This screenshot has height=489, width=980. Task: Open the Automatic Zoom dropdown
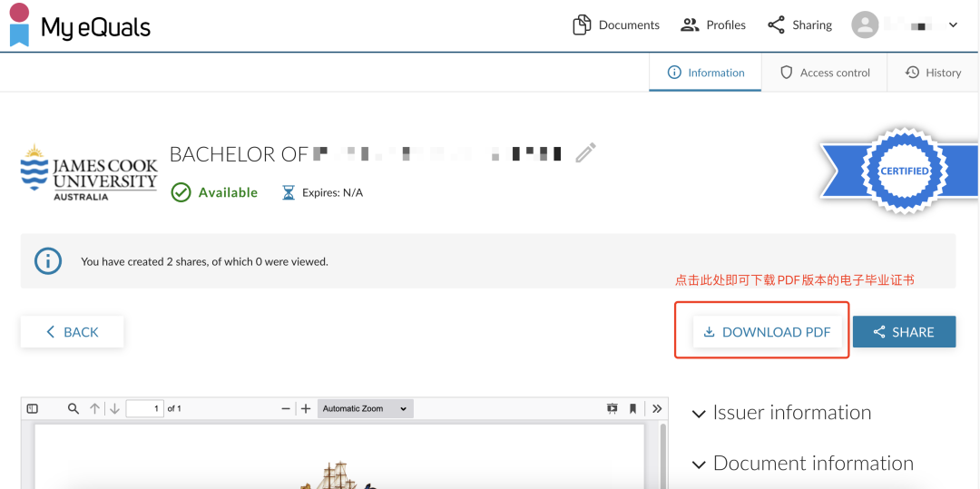[365, 408]
